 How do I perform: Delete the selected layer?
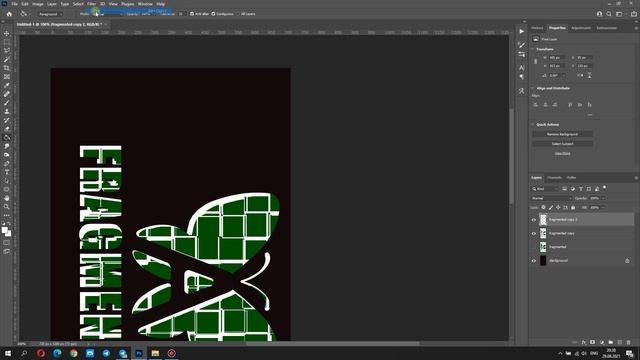(x=629, y=342)
